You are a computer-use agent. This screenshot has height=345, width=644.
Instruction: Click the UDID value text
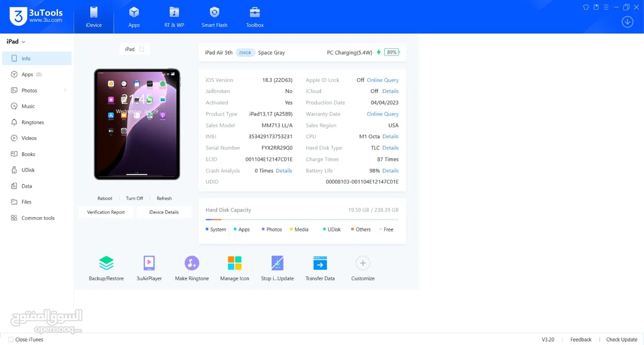click(362, 182)
